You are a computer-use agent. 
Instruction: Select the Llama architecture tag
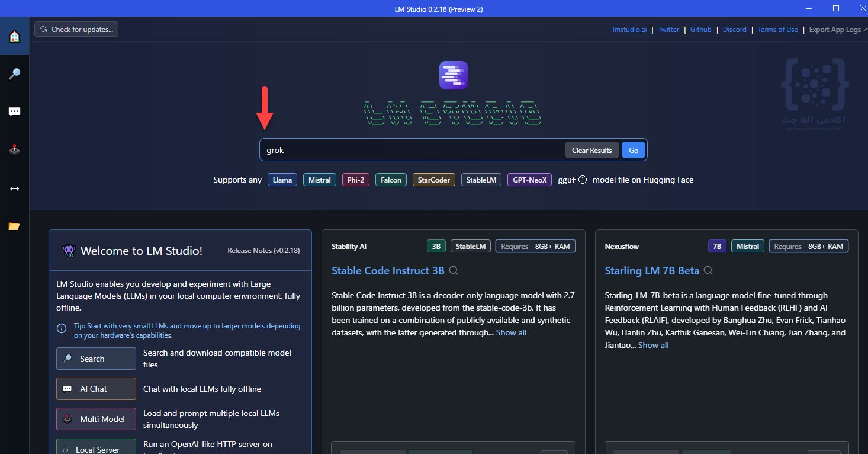(x=282, y=180)
